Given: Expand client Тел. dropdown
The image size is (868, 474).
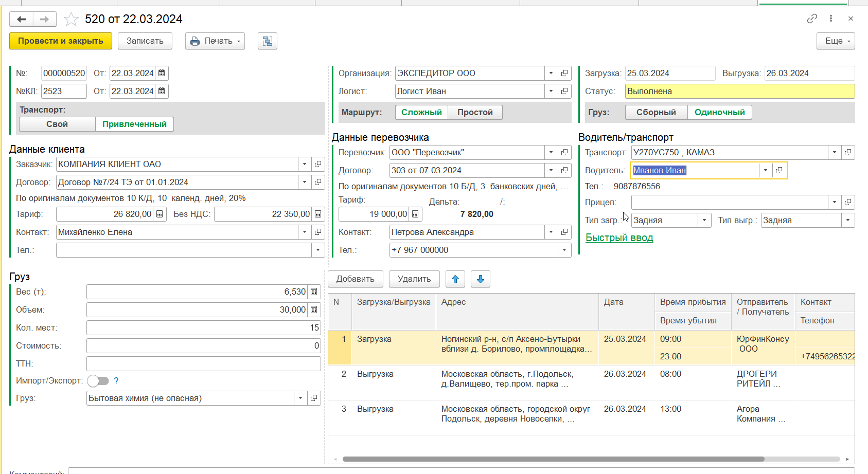Looking at the screenshot, I should click(318, 250).
